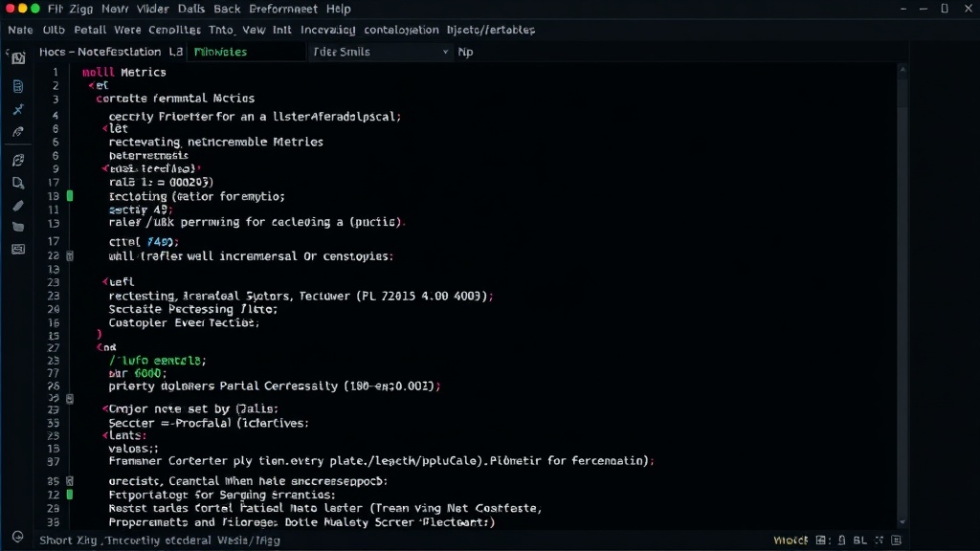The width and height of the screenshot is (980, 551).
Task: Click the green comment 'lufo eentcl8;'
Action: (x=158, y=361)
